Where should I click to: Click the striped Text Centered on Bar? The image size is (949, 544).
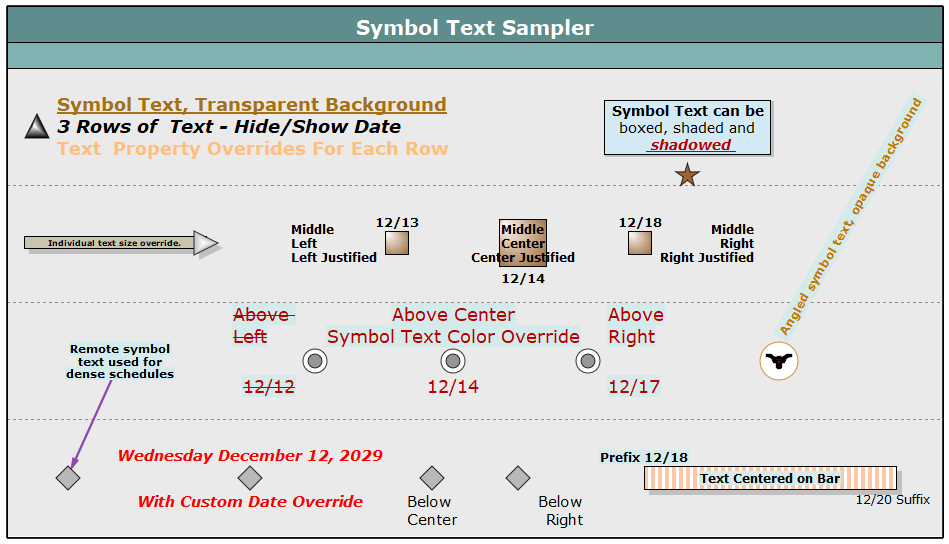[x=770, y=478]
